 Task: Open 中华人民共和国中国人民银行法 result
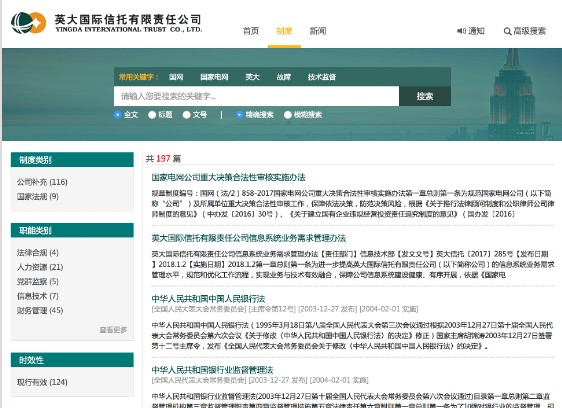[x=208, y=299]
